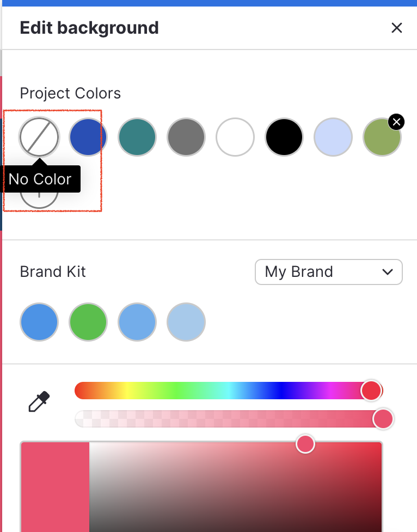Click the opacity slider handle
The width and height of the screenshot is (417, 532).
point(384,419)
